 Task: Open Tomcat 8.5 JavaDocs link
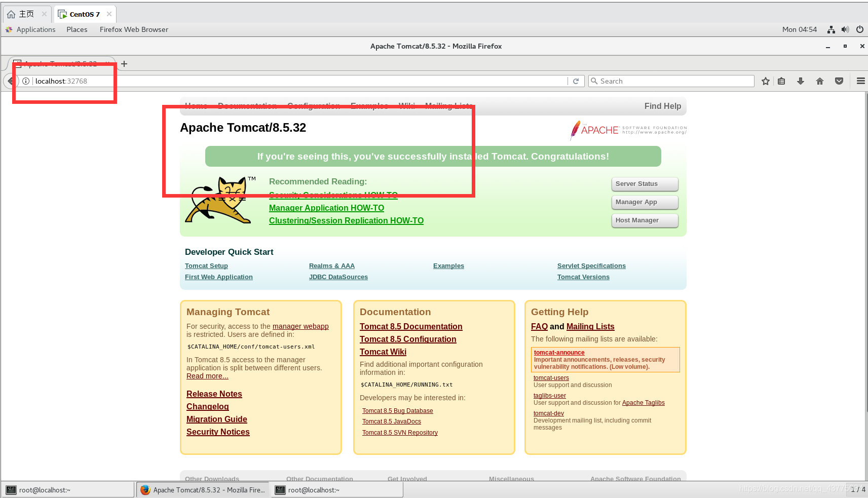392,422
